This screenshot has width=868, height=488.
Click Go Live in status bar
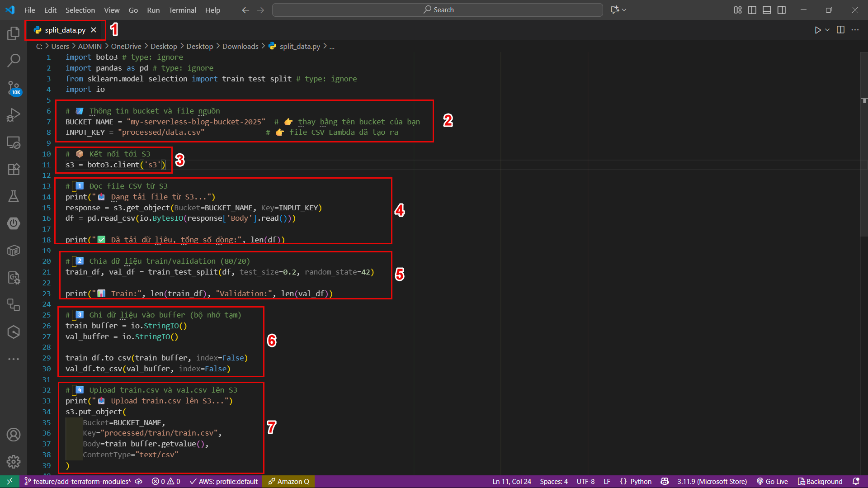point(772,481)
